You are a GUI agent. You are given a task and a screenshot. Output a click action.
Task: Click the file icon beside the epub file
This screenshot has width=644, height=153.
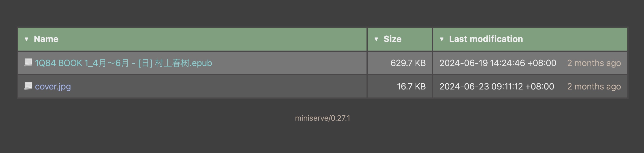coord(28,63)
